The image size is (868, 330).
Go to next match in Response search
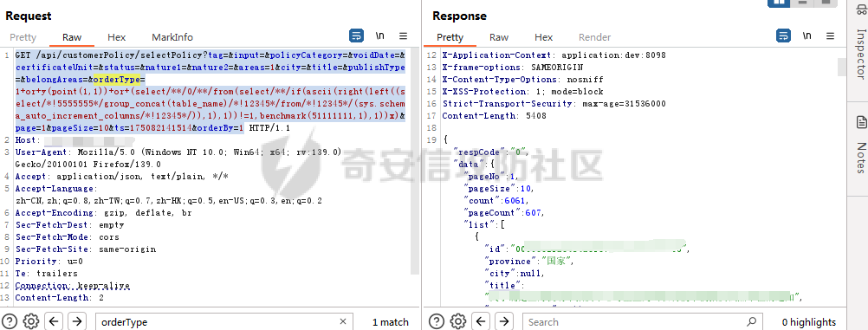tap(504, 321)
